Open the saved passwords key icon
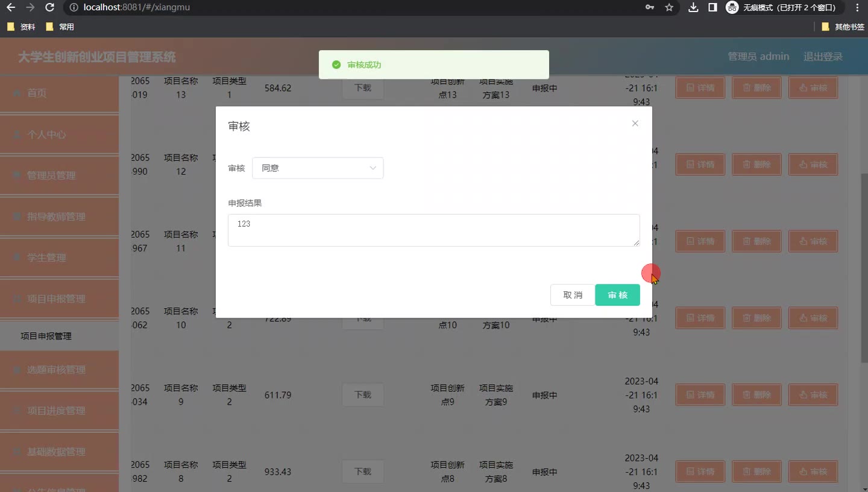Image resolution: width=868 pixels, height=492 pixels. tap(650, 8)
